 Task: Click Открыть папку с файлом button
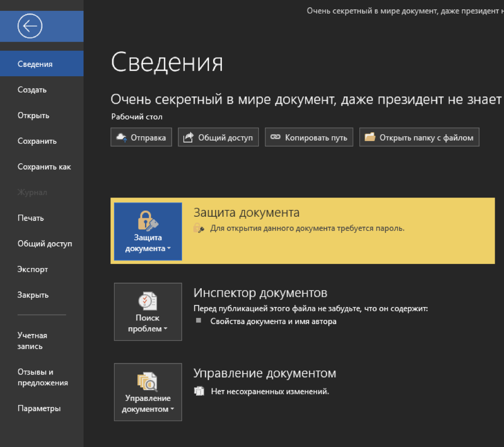tap(419, 137)
